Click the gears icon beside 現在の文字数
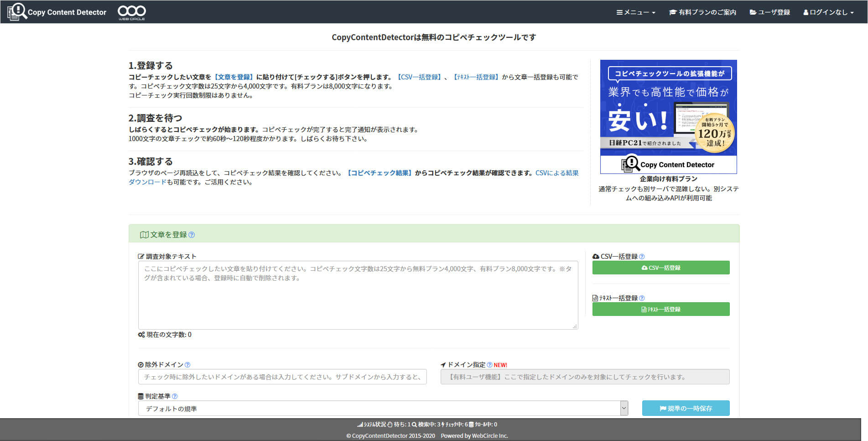Image resolution: width=868 pixels, height=441 pixels. point(141,335)
